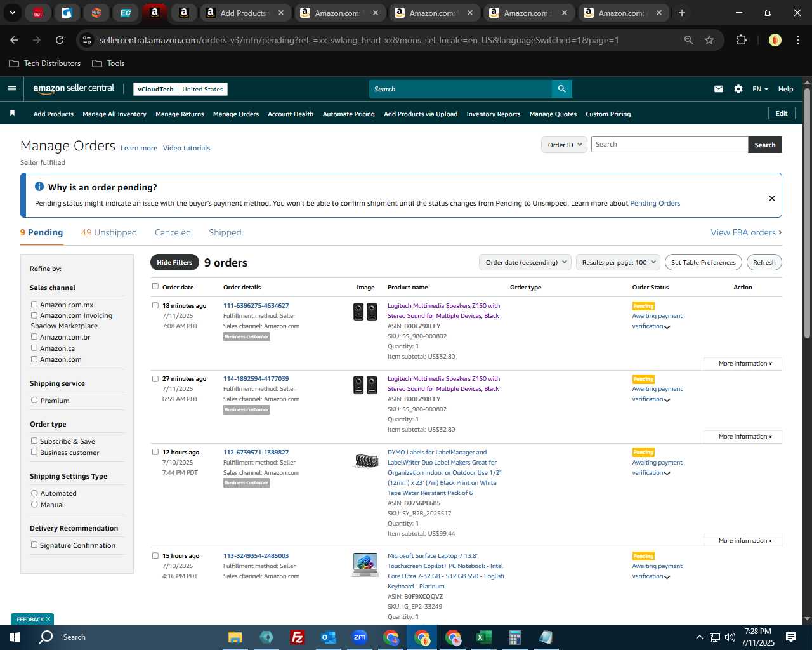The width and height of the screenshot is (812, 650).
Task: Open the browser extensions puzzle icon
Action: click(x=741, y=40)
